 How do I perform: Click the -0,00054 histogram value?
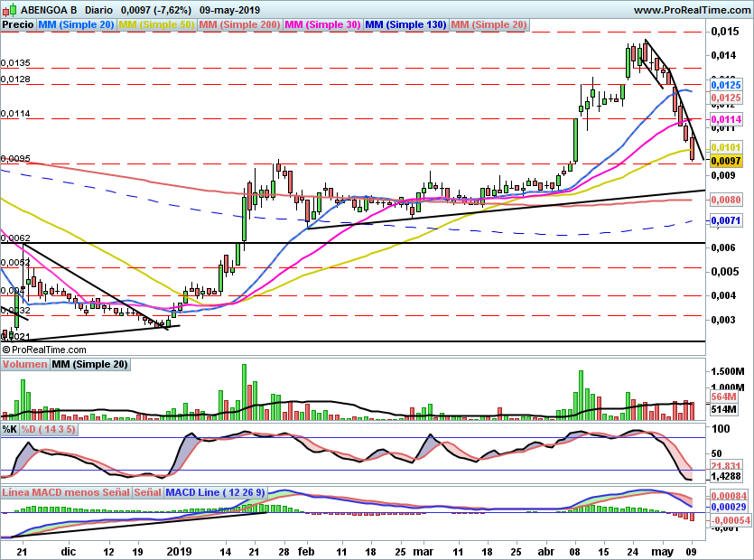point(731,520)
